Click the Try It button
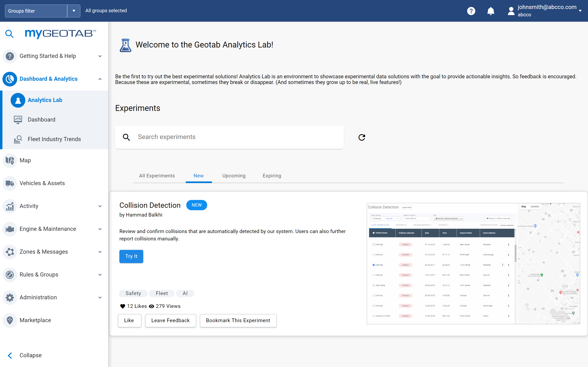Viewport: 588px width, 367px height. (131, 256)
